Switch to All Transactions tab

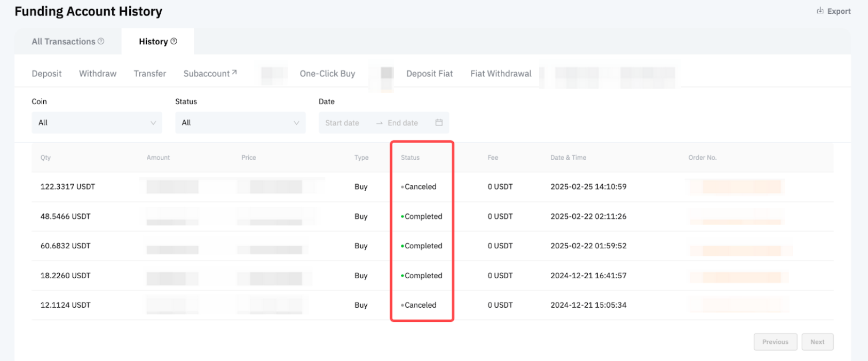click(x=64, y=42)
